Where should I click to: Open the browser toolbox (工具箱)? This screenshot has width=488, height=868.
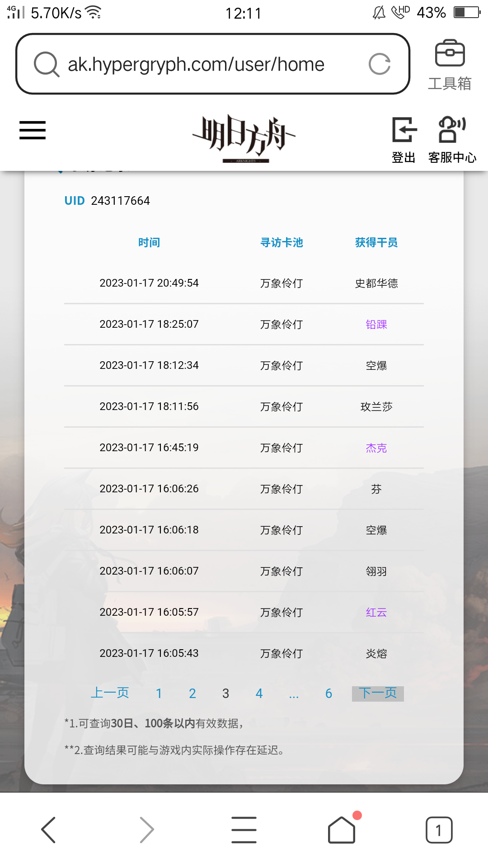point(450,65)
